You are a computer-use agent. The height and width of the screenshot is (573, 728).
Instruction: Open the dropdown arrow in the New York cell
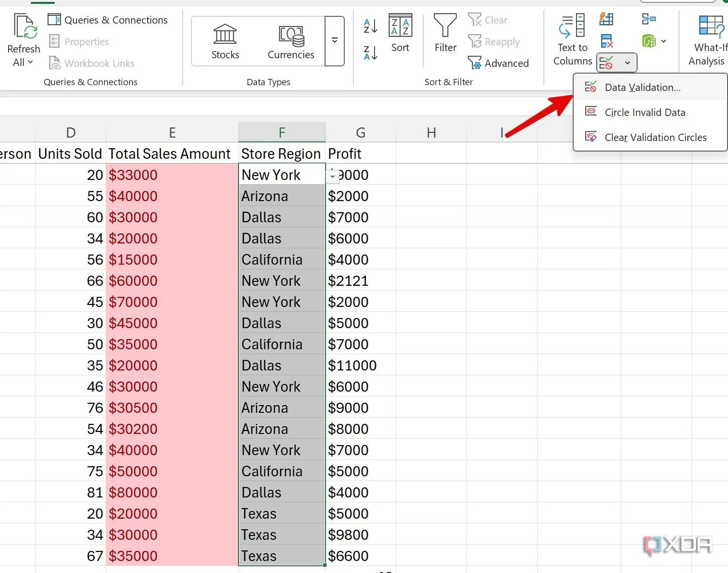click(x=332, y=177)
